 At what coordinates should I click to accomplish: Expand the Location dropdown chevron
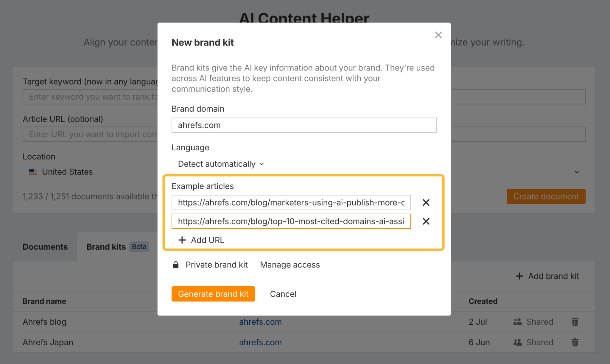(577, 172)
